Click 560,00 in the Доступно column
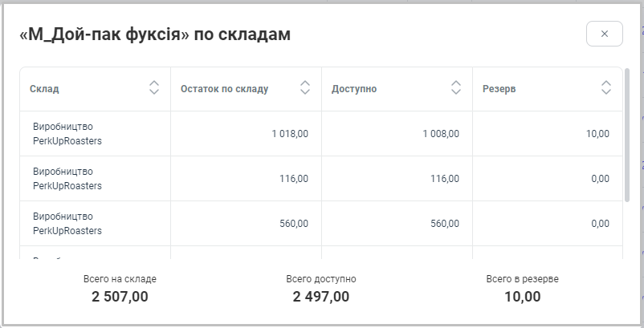The image size is (644, 328). (445, 224)
